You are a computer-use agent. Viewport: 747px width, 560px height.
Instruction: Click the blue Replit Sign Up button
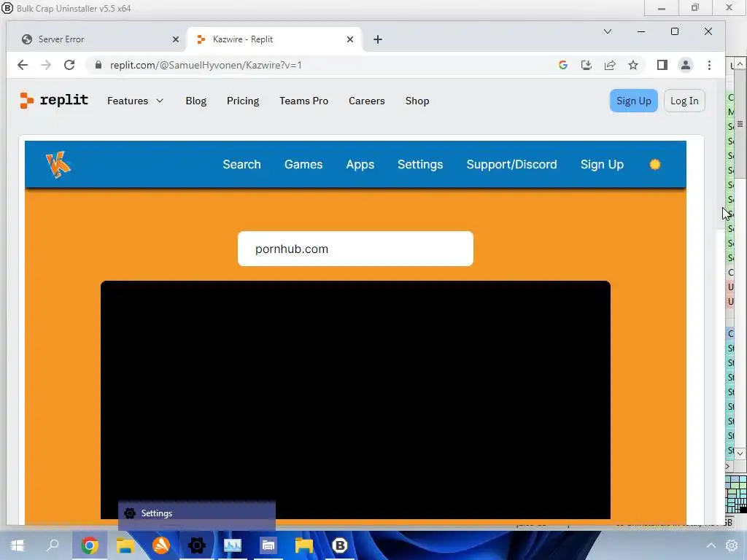point(634,101)
